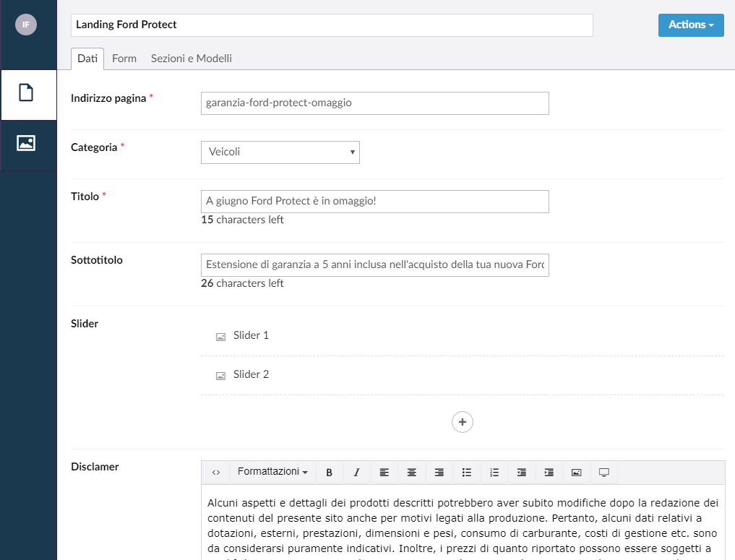Open the Categoria select box

coord(280,152)
